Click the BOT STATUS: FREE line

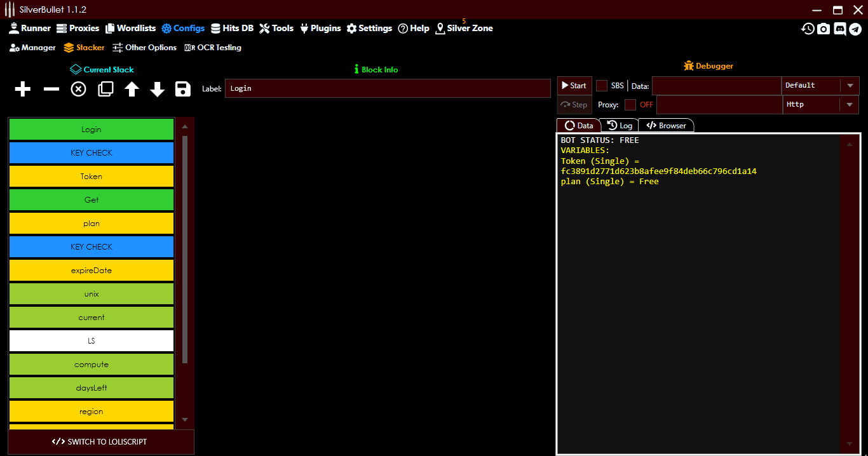point(600,140)
